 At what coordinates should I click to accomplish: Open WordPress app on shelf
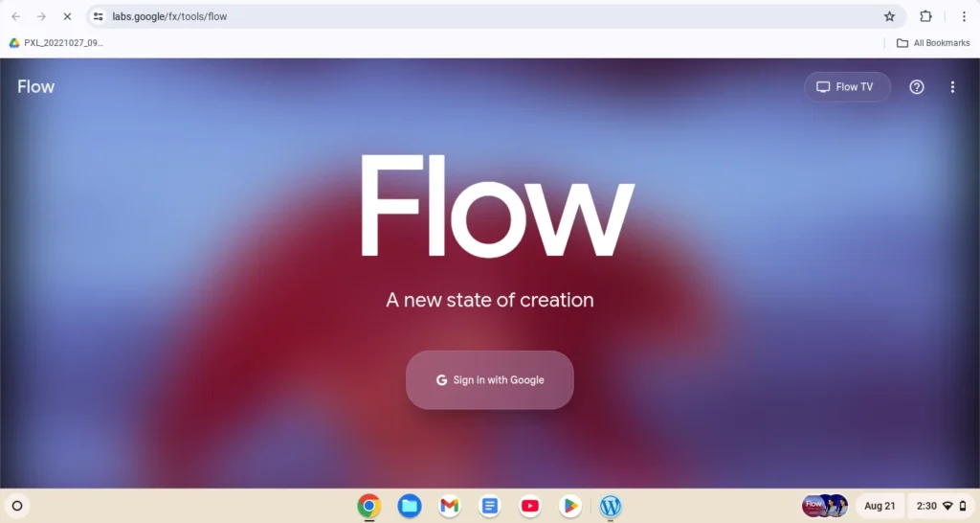pos(610,506)
